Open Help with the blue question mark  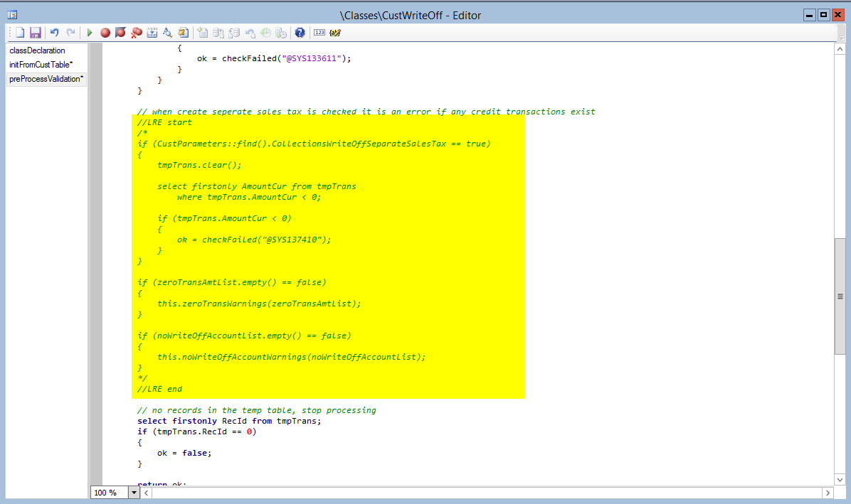300,33
